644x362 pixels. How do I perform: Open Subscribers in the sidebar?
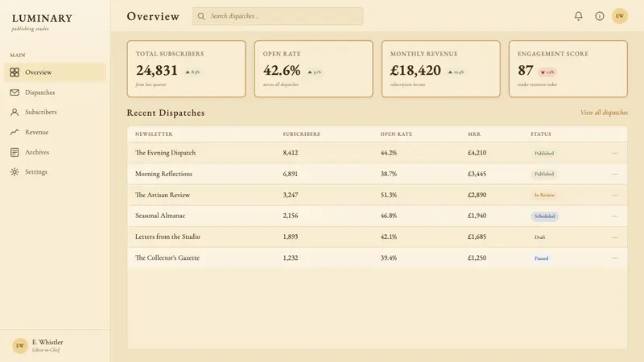point(55,112)
